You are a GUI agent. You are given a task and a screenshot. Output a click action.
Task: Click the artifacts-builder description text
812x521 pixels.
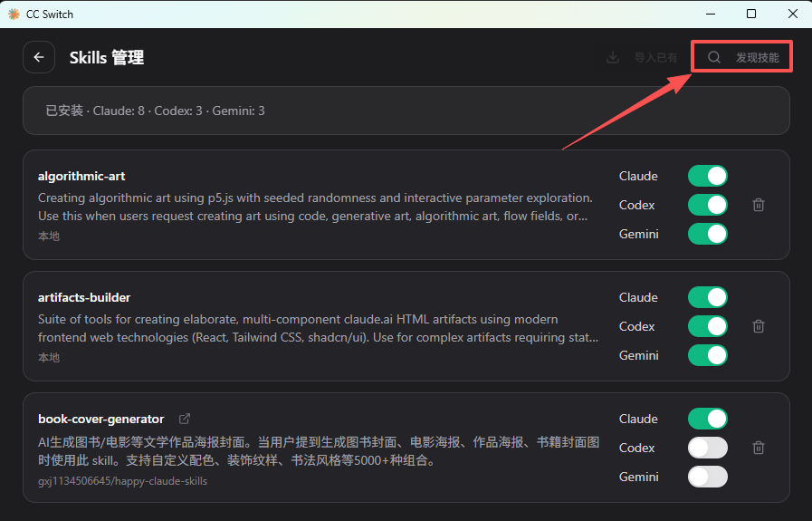(x=318, y=328)
